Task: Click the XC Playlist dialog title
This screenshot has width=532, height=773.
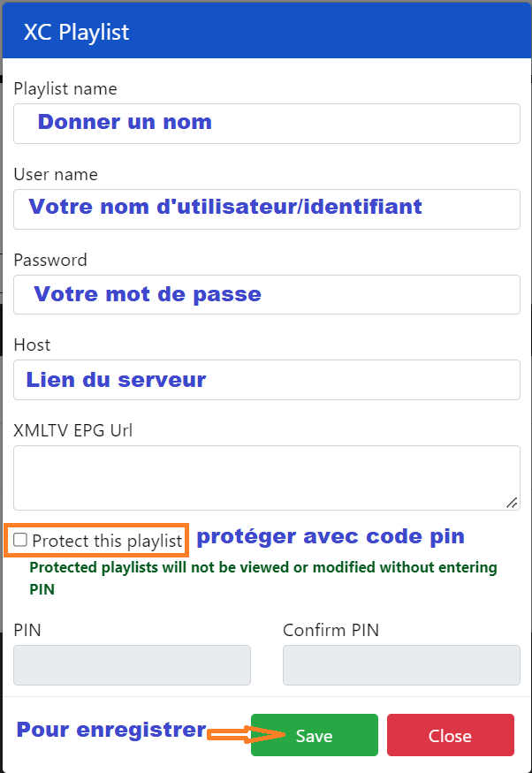Action: pos(77,33)
